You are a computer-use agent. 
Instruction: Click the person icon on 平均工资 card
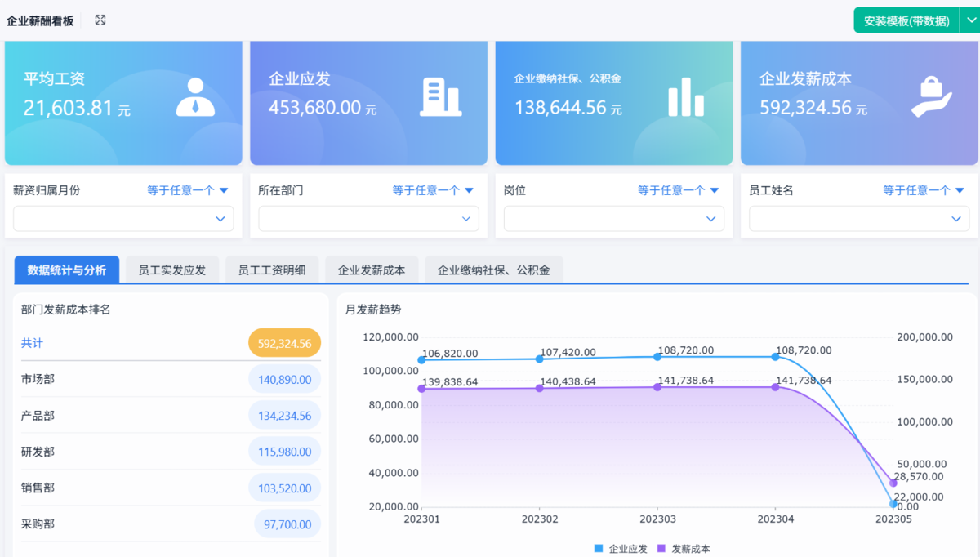pos(195,97)
